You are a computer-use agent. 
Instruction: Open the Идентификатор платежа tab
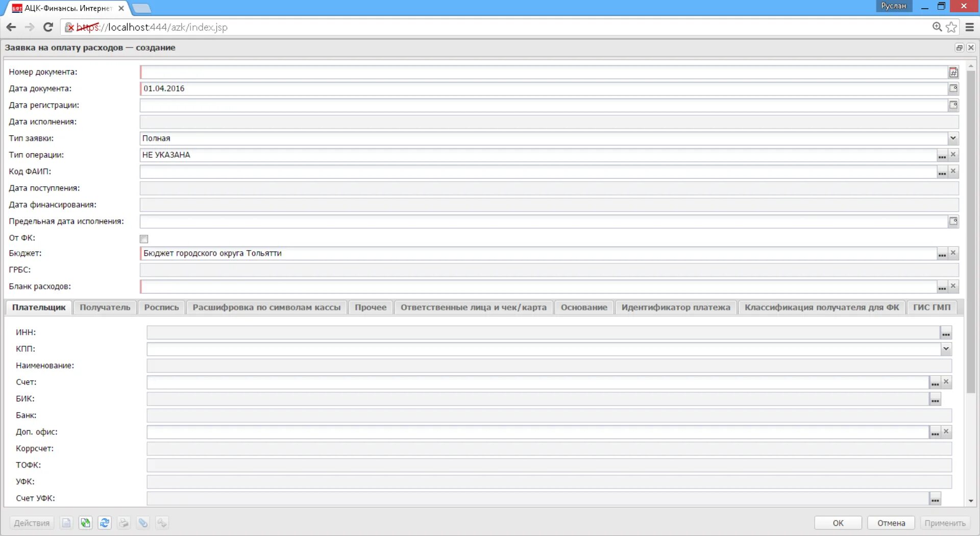pos(676,307)
